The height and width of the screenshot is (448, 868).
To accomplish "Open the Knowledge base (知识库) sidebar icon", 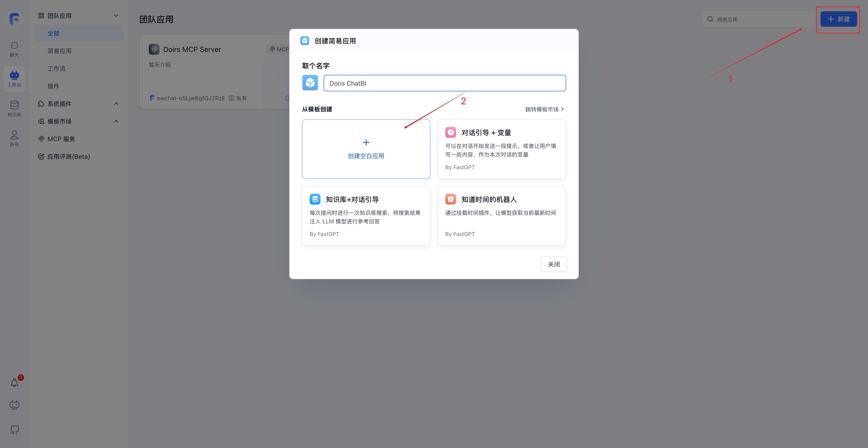I will [x=14, y=109].
